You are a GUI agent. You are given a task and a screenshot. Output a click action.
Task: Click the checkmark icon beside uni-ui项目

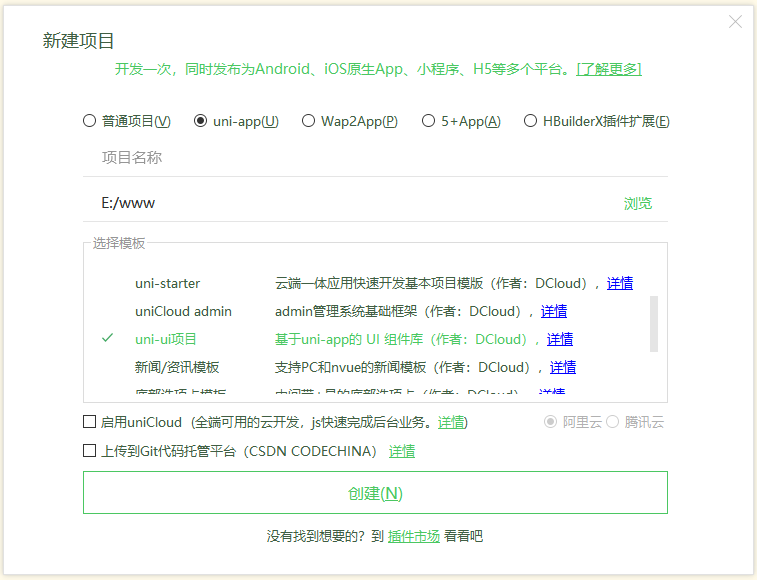tap(107, 338)
